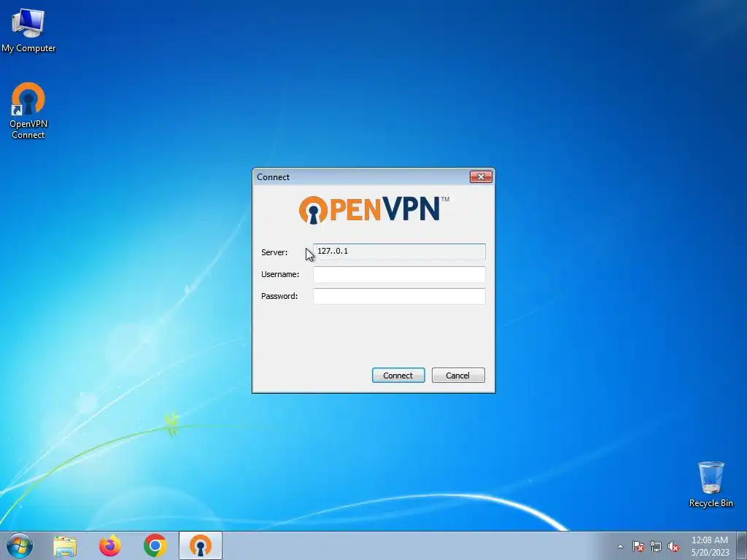Click the Connect button

click(398, 376)
